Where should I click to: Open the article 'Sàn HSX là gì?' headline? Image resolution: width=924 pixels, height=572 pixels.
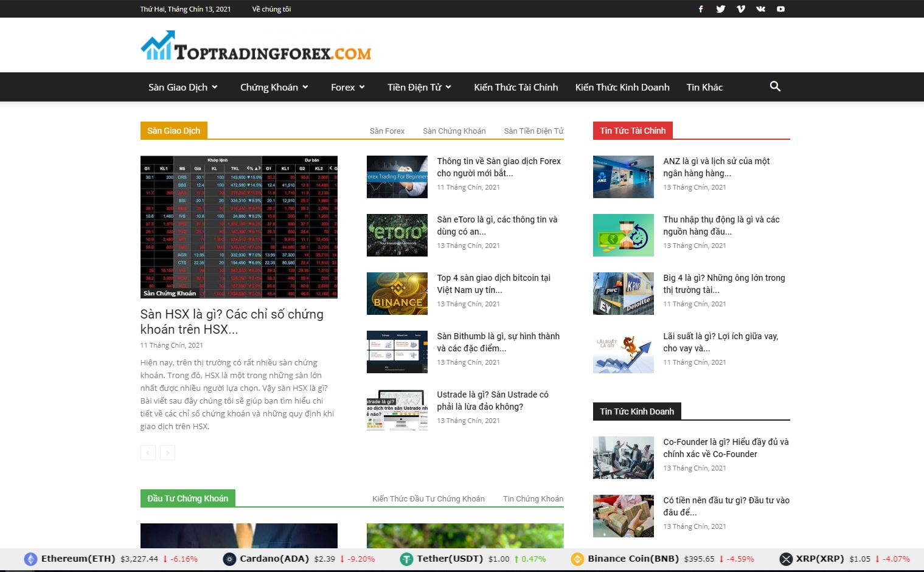232,322
